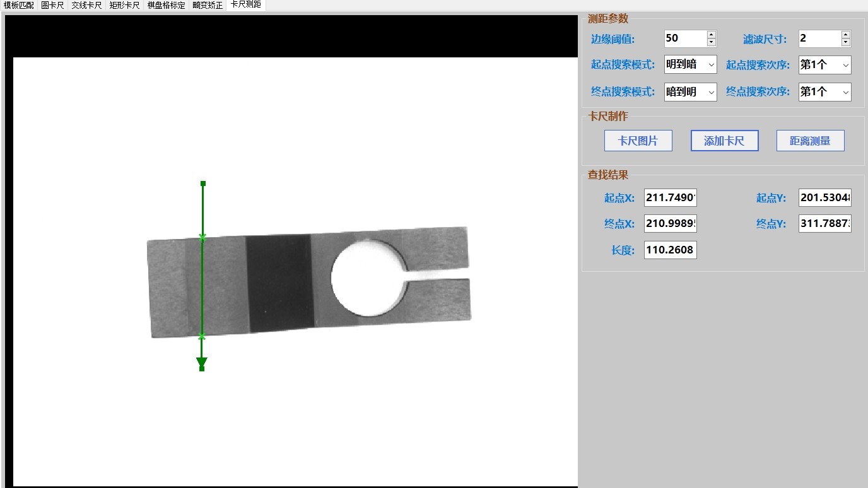Click the lower green edge-point cross marker
Screen dimensions: 868x488
click(202, 335)
